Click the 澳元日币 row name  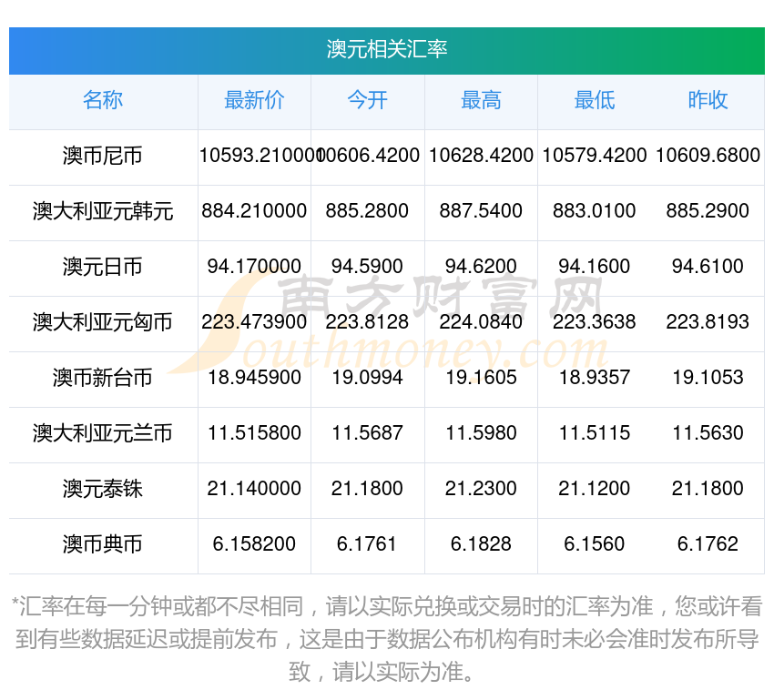coord(103,267)
